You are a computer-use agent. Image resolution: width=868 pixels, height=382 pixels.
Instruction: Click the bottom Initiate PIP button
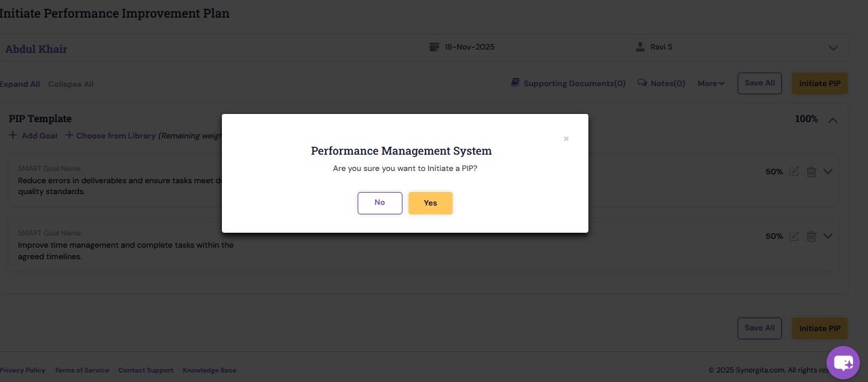coord(819,328)
